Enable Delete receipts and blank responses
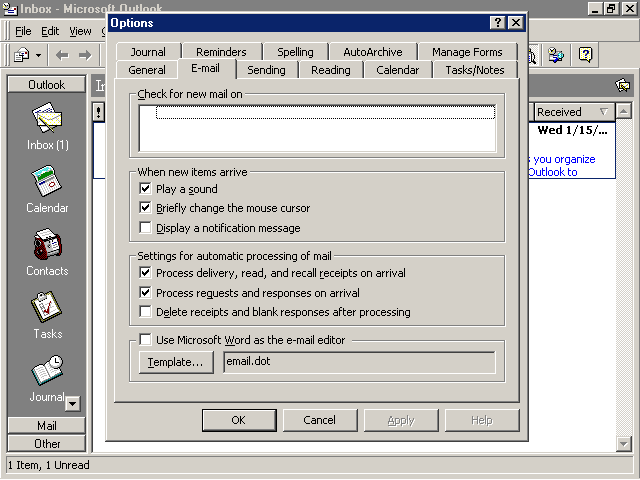The height and width of the screenshot is (480, 640). click(145, 311)
